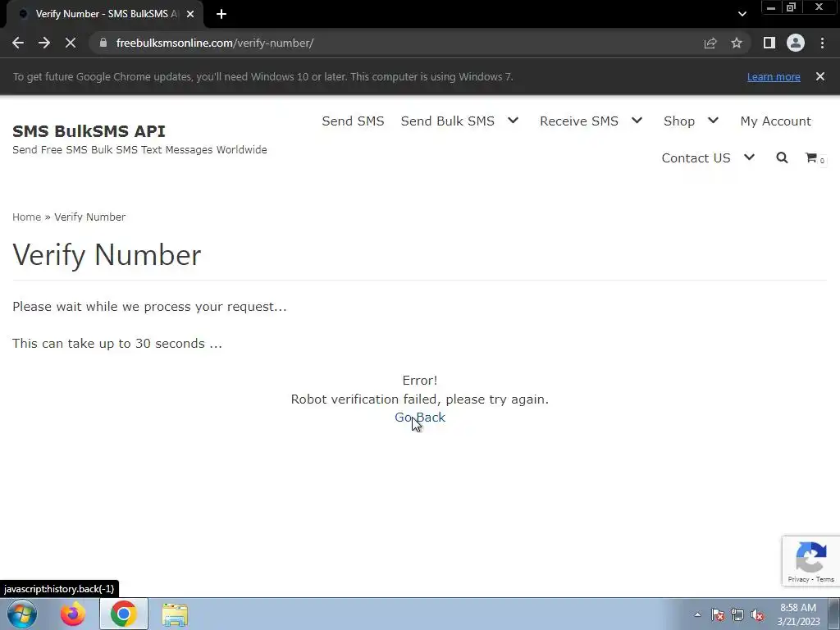This screenshot has height=630, width=840.
Task: Expand the Receive SMS submenu arrow
Action: [x=637, y=121]
